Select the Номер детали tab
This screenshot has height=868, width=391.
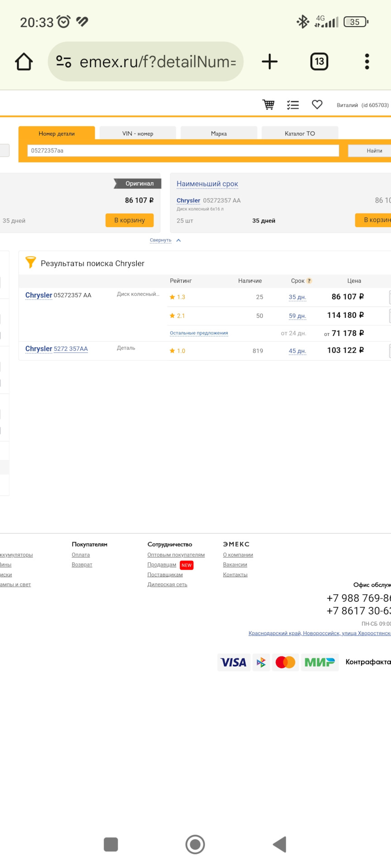[x=57, y=133]
